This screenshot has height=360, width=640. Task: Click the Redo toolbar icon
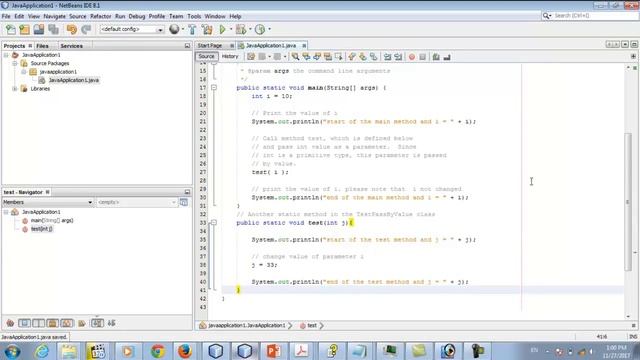pyautogui.click(x=86, y=29)
